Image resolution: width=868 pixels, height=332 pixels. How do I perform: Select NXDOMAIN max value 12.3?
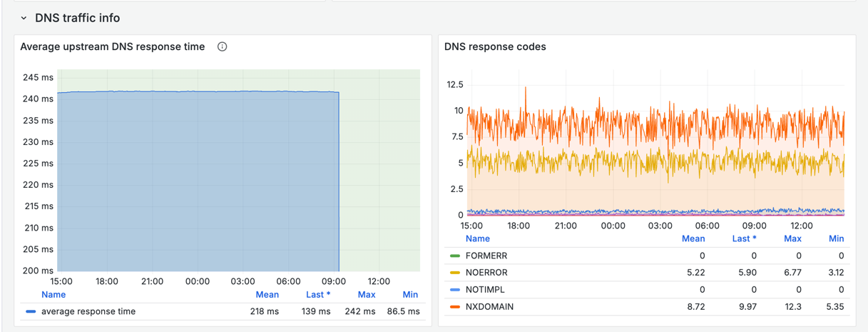pos(792,307)
